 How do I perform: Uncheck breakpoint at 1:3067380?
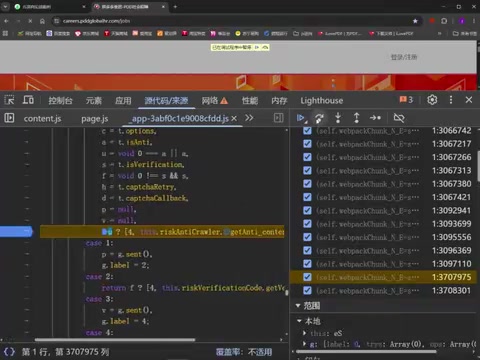tap(307, 184)
